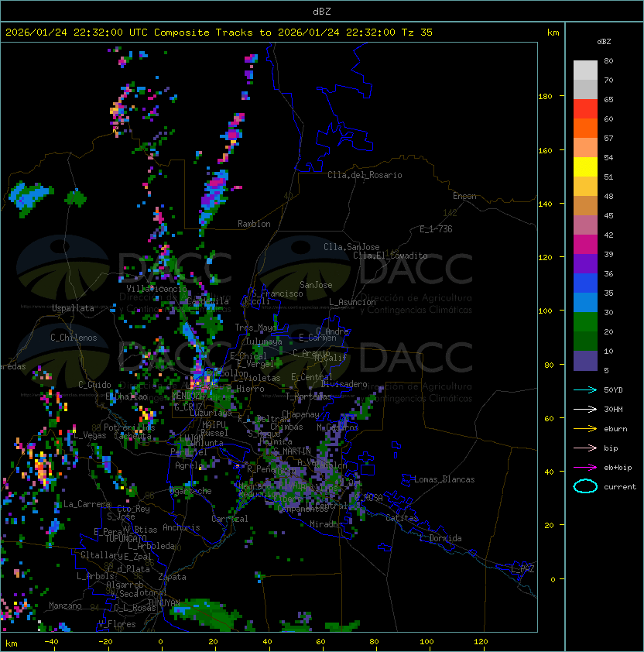
Task: Click the C_Chilenos map label
Action: pos(74,338)
